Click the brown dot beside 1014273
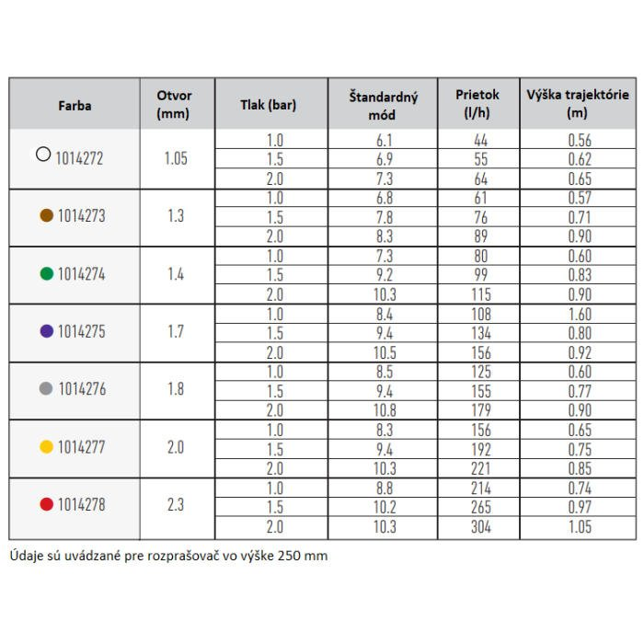 (x=46, y=215)
